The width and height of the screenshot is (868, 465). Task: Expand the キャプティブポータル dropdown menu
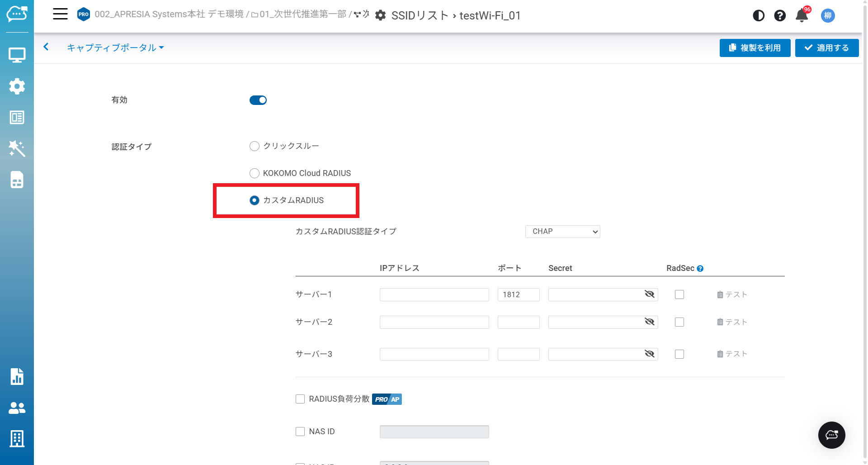(x=115, y=47)
